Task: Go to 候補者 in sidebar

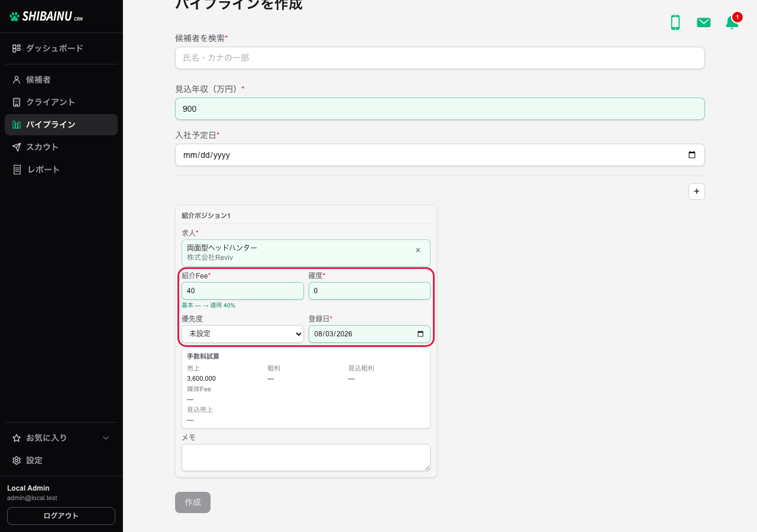Action: click(61, 80)
